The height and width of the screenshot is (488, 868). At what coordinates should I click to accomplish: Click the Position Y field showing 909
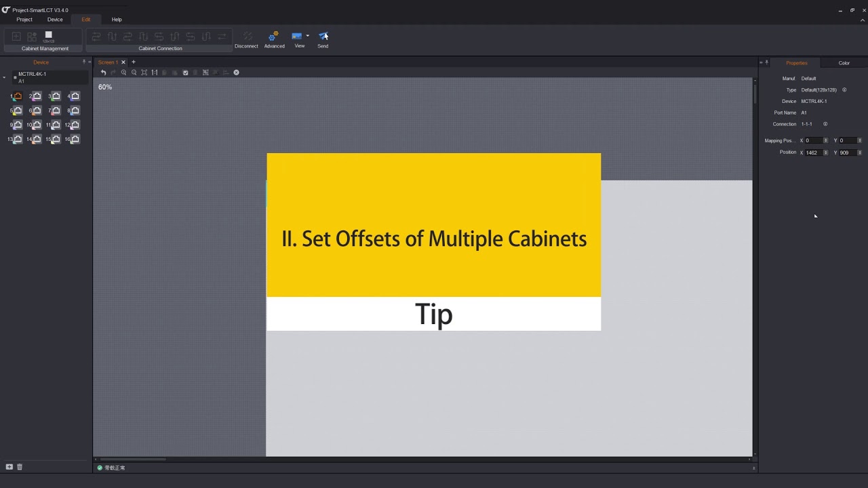pos(848,152)
